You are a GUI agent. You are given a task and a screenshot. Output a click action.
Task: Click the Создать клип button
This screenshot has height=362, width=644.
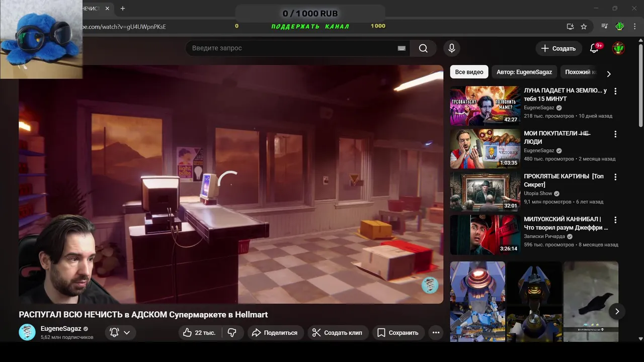(x=337, y=332)
